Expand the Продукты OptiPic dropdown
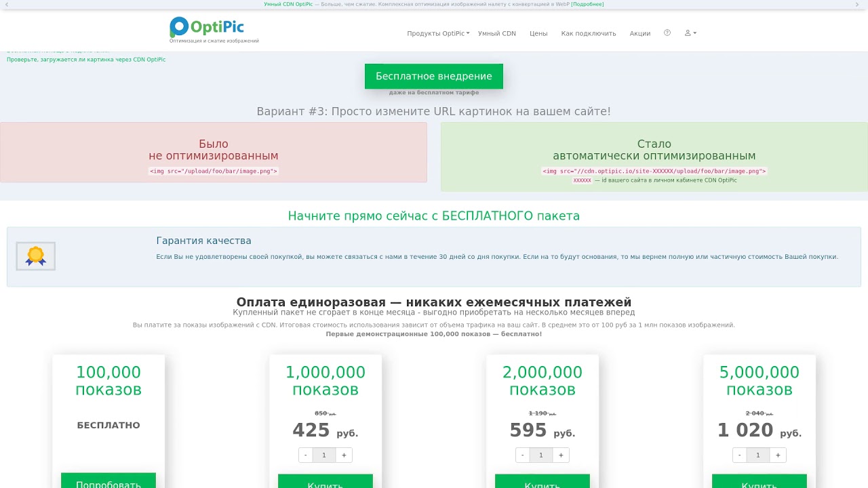 tap(438, 33)
